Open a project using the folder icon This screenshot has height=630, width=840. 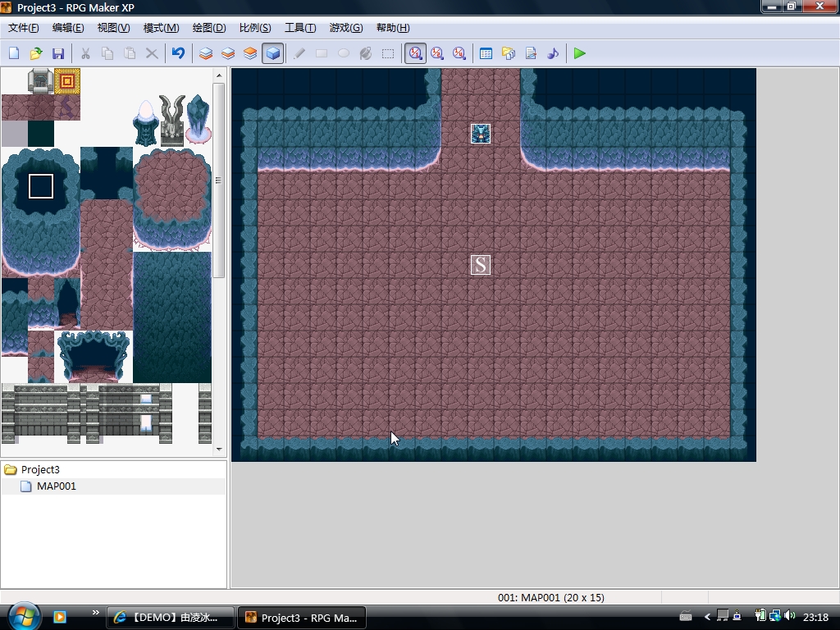tap(36, 53)
